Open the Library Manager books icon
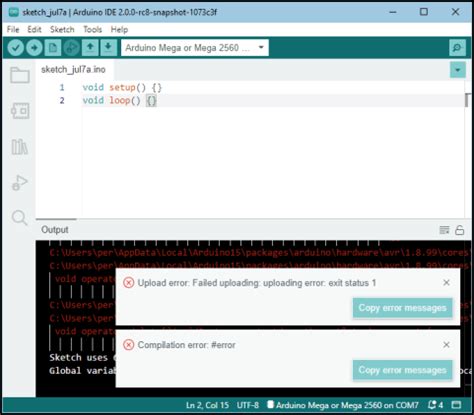Screen dimensions: 474x415 click(x=20, y=147)
